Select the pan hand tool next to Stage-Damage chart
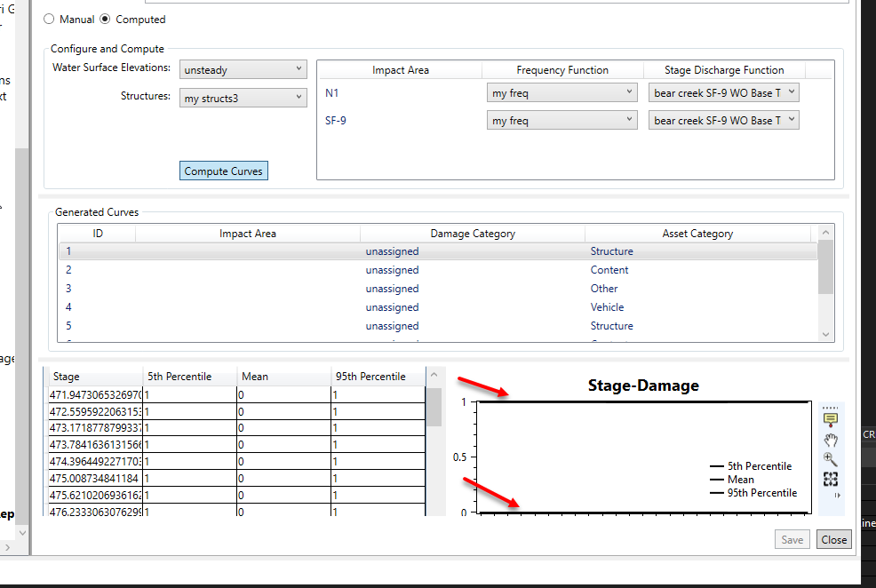The height and width of the screenshot is (588, 876). (x=830, y=440)
